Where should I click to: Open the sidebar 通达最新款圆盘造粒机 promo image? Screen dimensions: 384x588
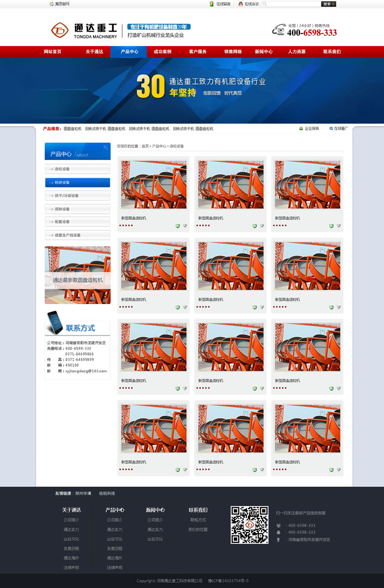point(78,275)
